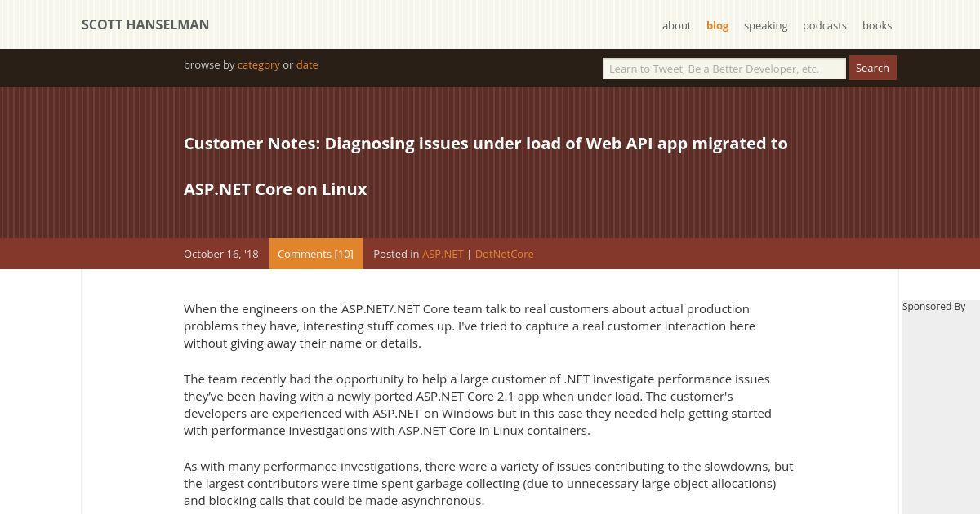Viewport: 980px width, 514px height.
Task: Open the blog menu item
Action: 717,25
